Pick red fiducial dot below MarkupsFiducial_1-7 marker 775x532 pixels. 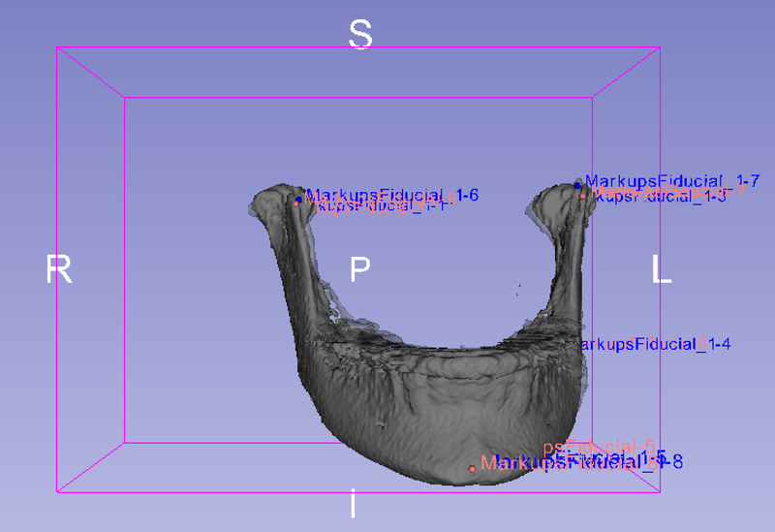(583, 195)
